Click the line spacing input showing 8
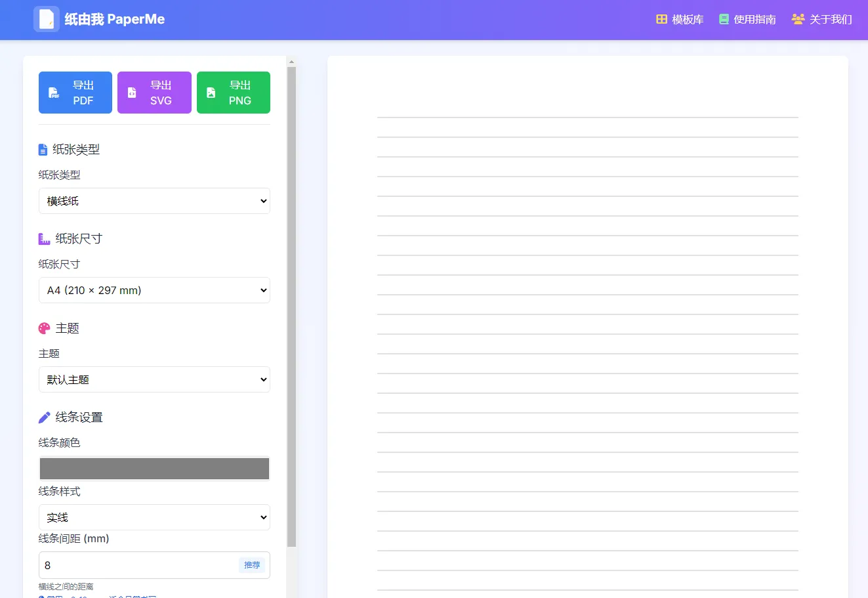This screenshot has height=598, width=868. pos(138,565)
